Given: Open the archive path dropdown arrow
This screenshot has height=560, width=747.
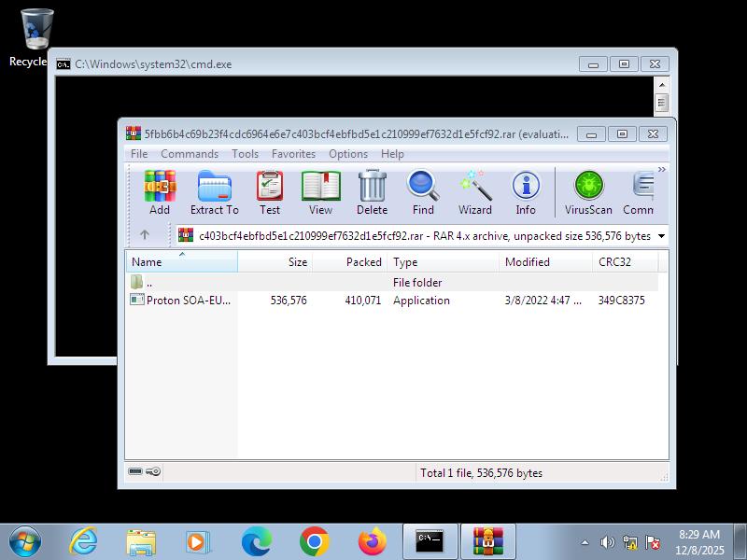Looking at the screenshot, I should tap(661, 236).
